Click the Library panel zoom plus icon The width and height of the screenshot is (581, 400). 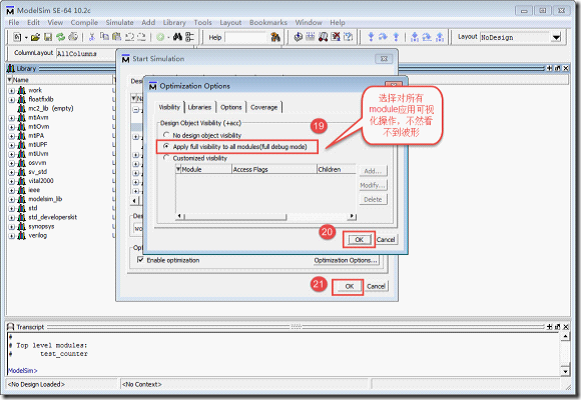pyautogui.click(x=550, y=68)
